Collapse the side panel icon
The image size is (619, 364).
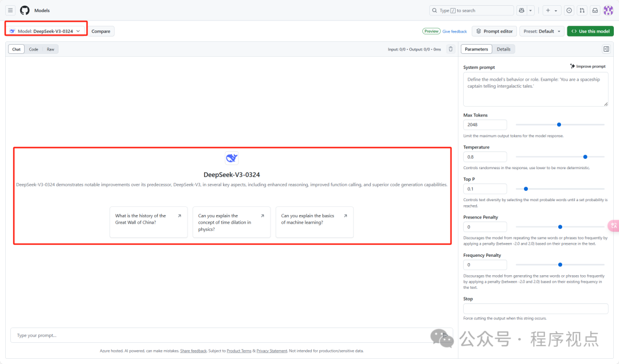606,49
